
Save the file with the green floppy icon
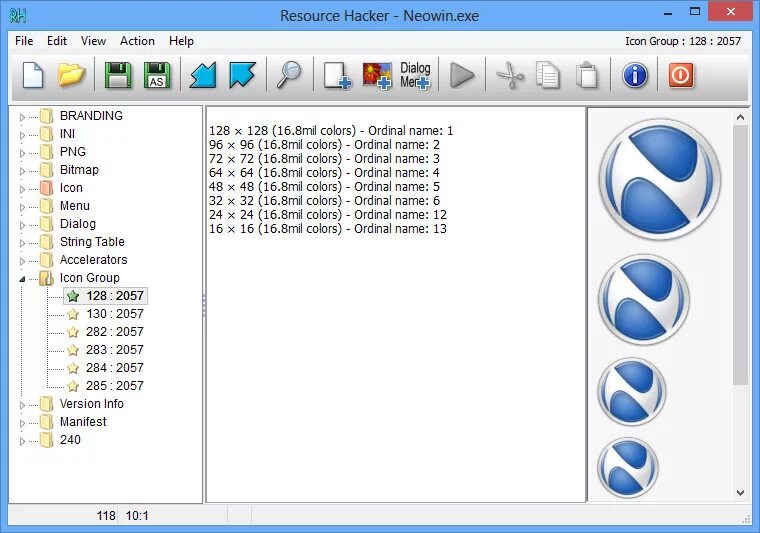(x=118, y=75)
